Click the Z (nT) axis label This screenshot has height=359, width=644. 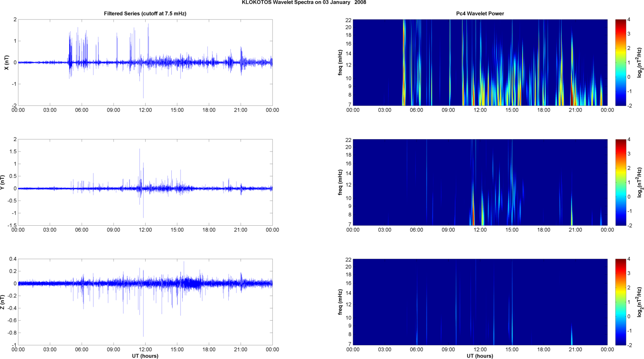[x=3, y=302]
